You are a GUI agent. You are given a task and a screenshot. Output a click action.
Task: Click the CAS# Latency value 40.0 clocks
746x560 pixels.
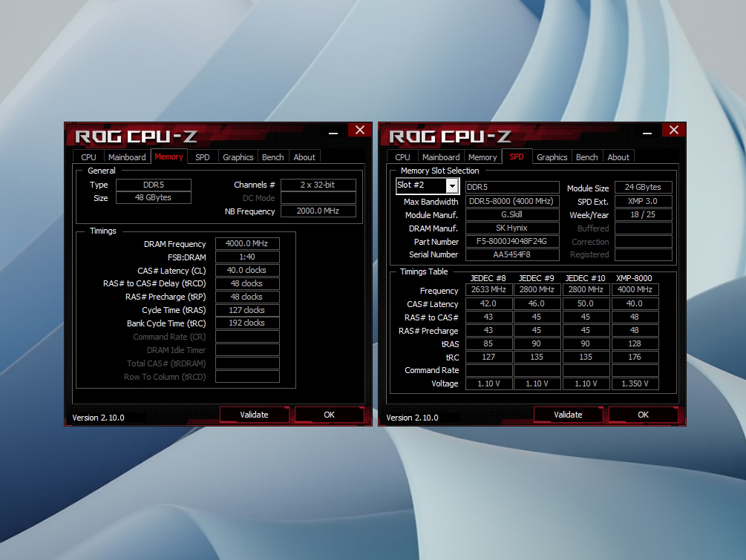point(247,270)
